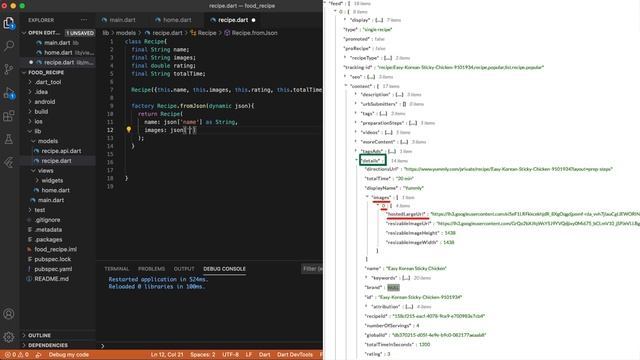This screenshot has height=360, width=640.
Task: Click the debug console filter field
Action: [312, 269]
